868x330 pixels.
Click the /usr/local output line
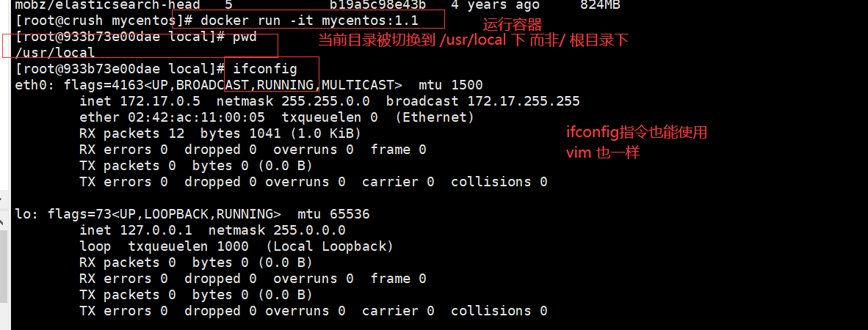(x=55, y=53)
